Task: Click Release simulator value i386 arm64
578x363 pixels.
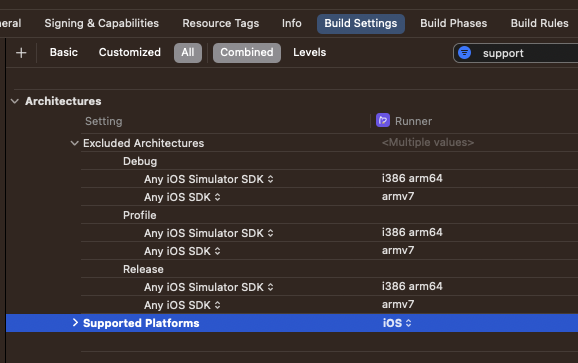Action: pos(412,286)
